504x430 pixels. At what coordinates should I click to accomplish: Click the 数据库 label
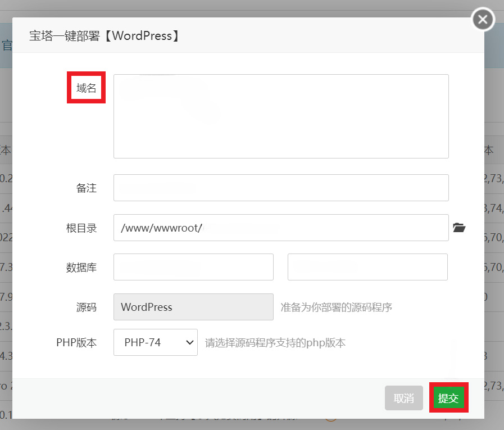tap(81, 268)
